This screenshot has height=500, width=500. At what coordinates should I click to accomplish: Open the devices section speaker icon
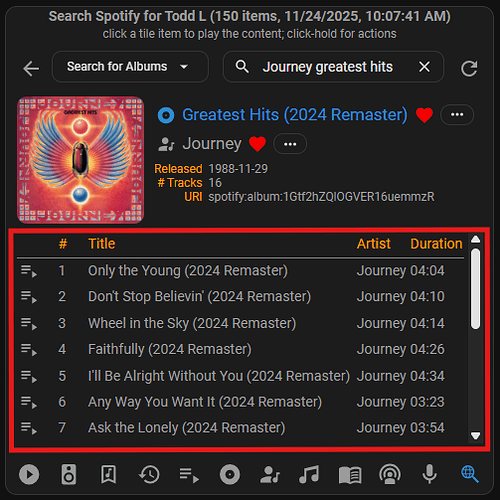[x=69, y=474]
